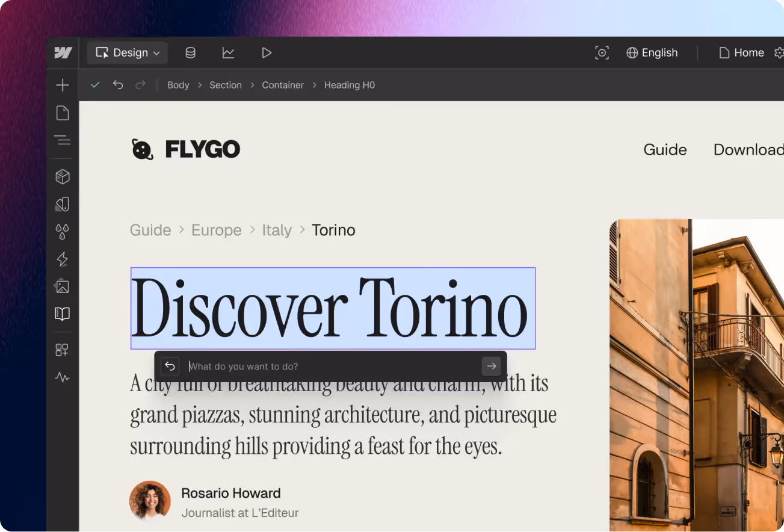This screenshot has width=784, height=532.
Task: Click the paragraph about grand piazzas
Action: point(343,415)
